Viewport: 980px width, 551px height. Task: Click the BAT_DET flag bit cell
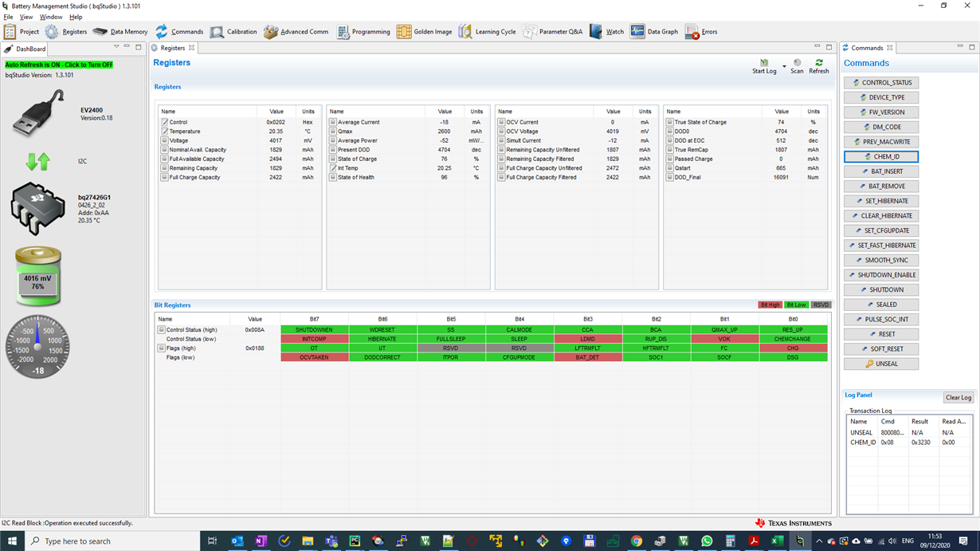(x=587, y=357)
